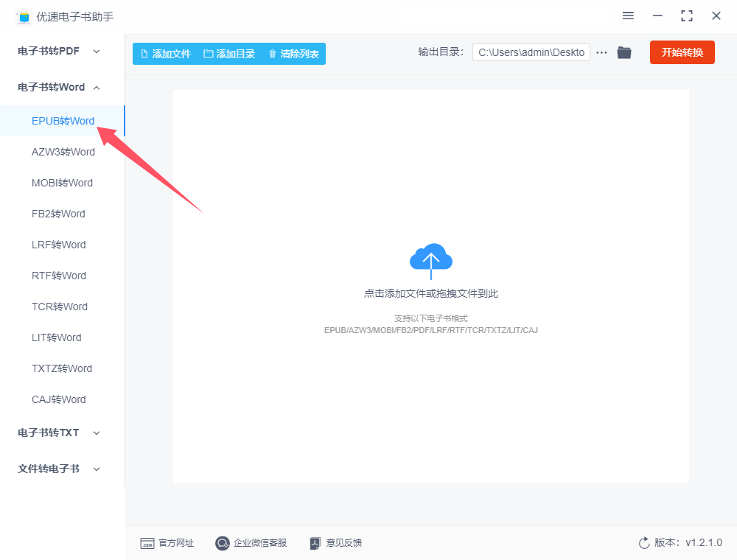The image size is (737, 560).
Task: Click the official website icon
Action: [147, 544]
